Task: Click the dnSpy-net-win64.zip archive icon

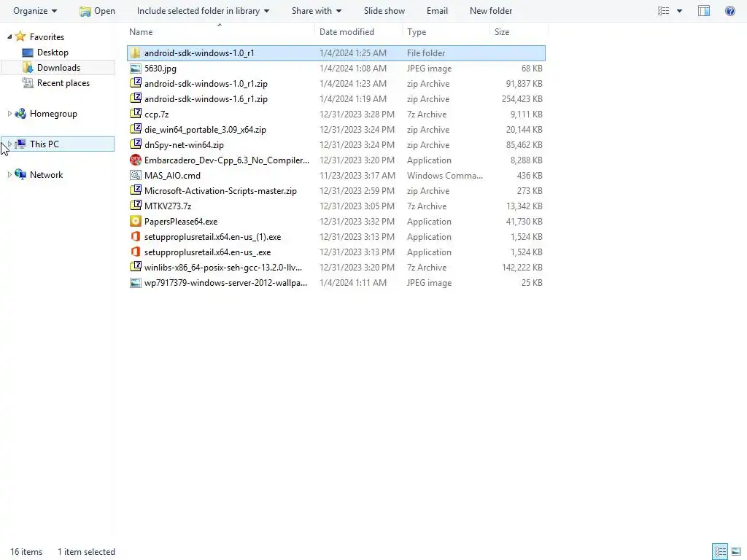Action: [135, 144]
